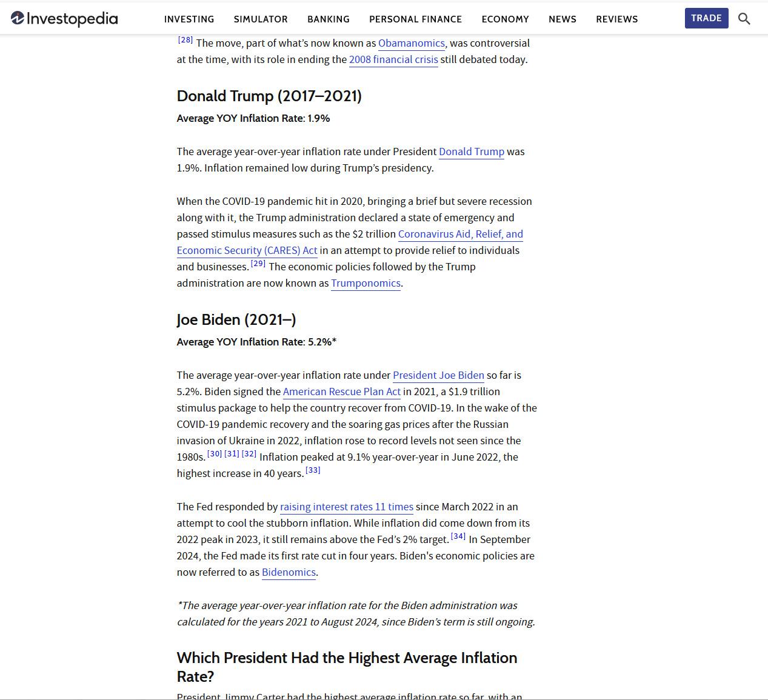This screenshot has width=768, height=700.
Task: Click heading Which President Had the Highest
Action: pos(347,667)
